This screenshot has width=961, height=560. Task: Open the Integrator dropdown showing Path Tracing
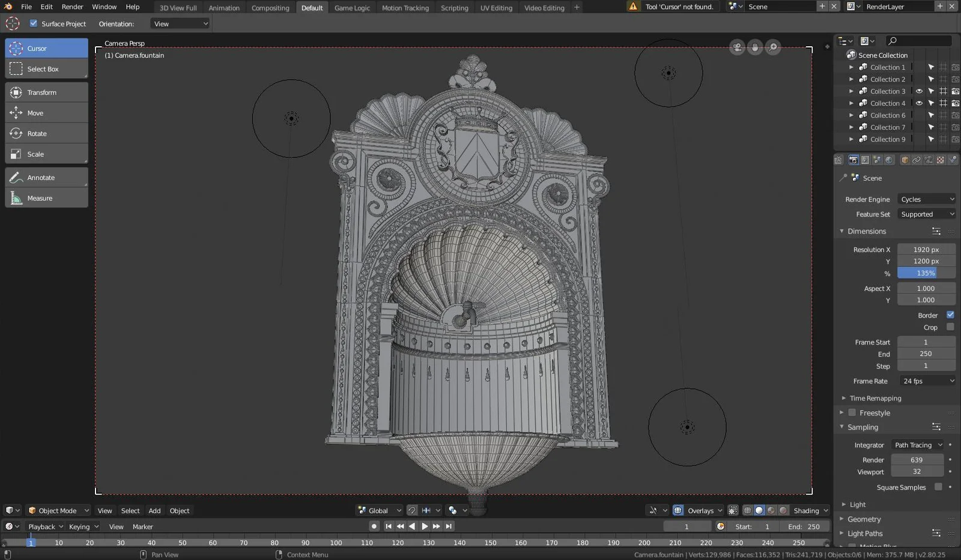click(x=917, y=445)
